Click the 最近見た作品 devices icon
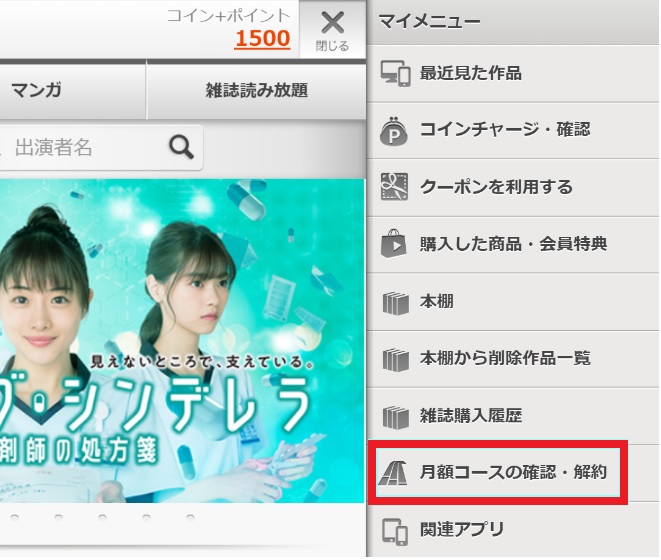Image resolution: width=661 pixels, height=560 pixels. point(395,74)
